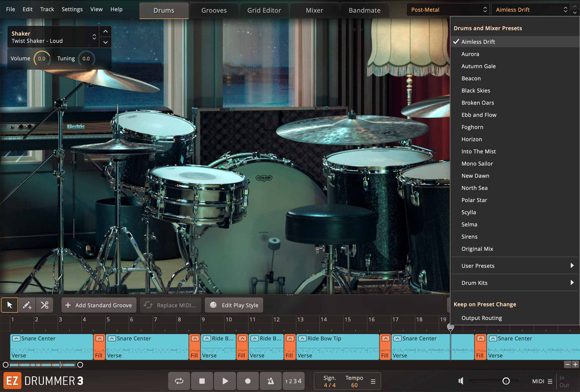Select the arrow pointer tool
The image size is (580, 392).
pyautogui.click(x=10, y=305)
